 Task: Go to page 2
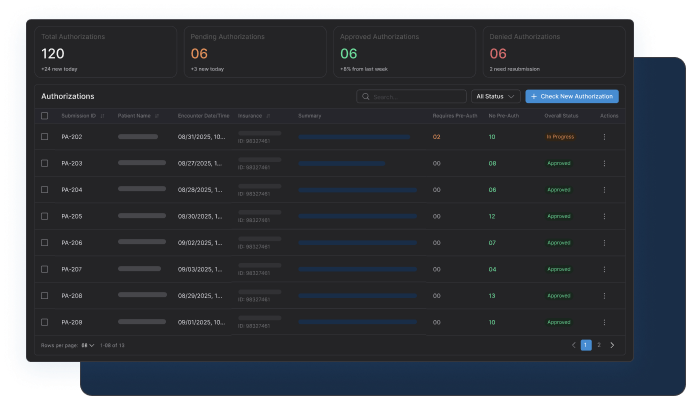point(599,345)
